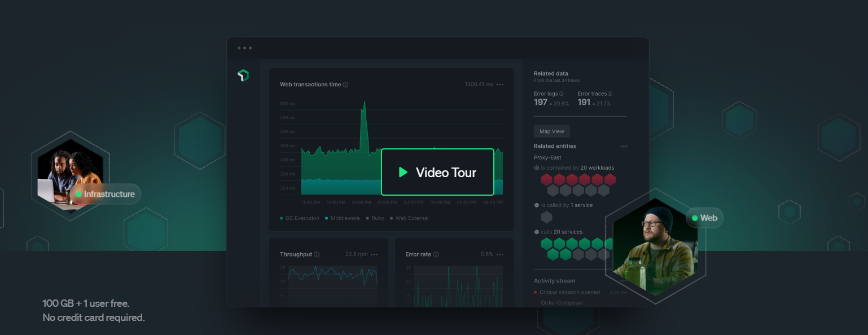Click the 'is contained by' relationship icon

pos(537,167)
